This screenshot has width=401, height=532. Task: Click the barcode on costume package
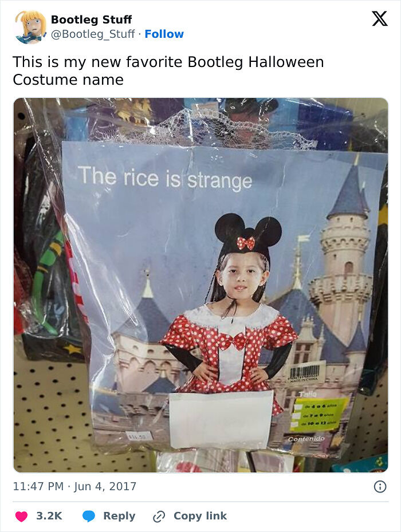coord(304,373)
